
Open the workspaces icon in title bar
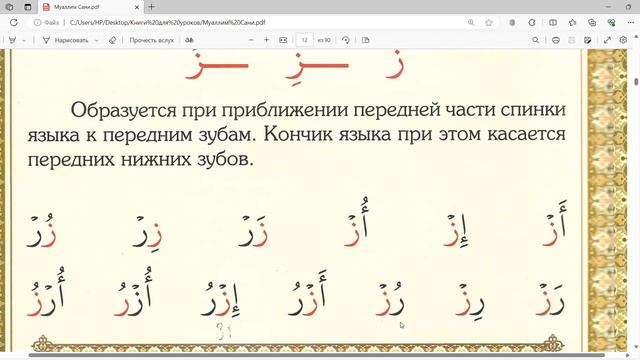tap(9, 7)
